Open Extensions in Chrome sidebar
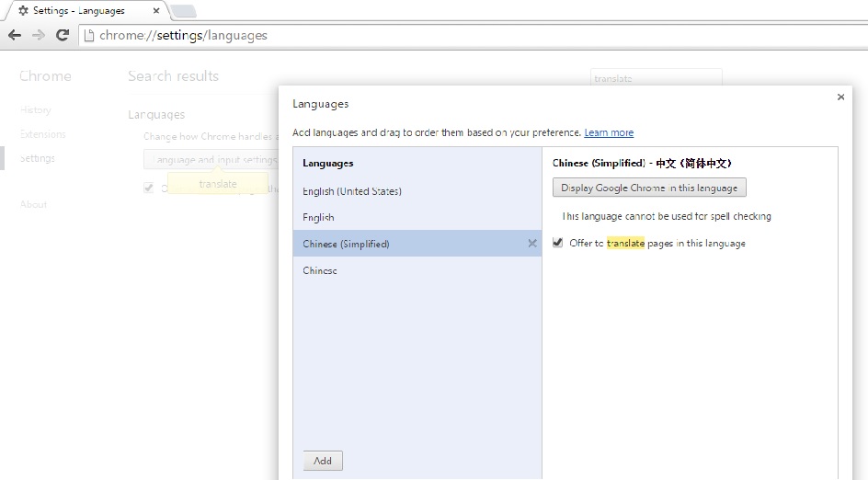The image size is (868, 480). point(42,134)
